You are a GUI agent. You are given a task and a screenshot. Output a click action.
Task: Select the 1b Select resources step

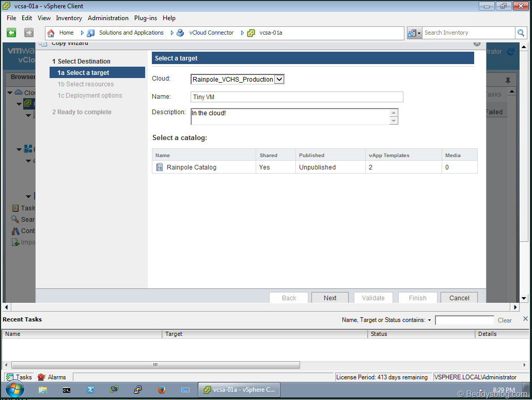86,84
